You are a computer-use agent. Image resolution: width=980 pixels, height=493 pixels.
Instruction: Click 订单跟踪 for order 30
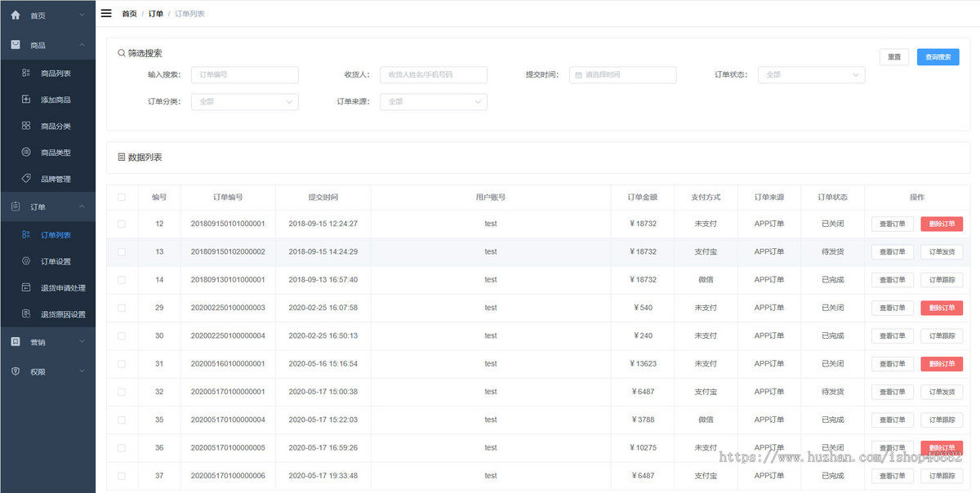pos(942,335)
